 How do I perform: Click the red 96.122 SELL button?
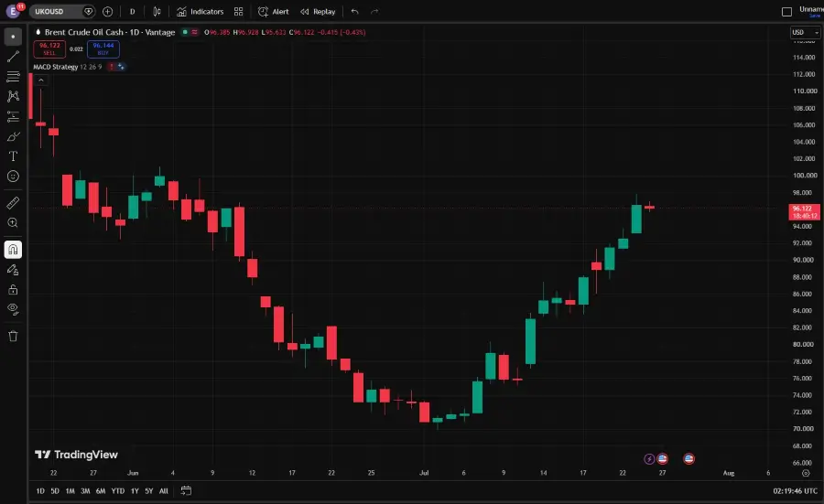[x=49, y=48]
